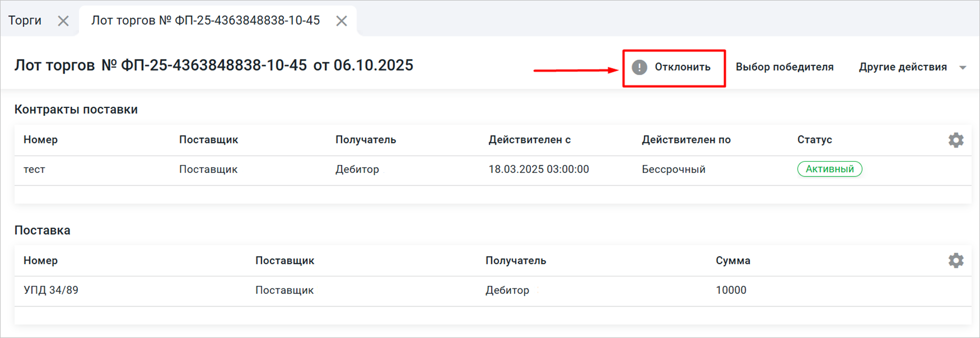Click the Отклонить button
This screenshot has height=338, width=980.
673,67
